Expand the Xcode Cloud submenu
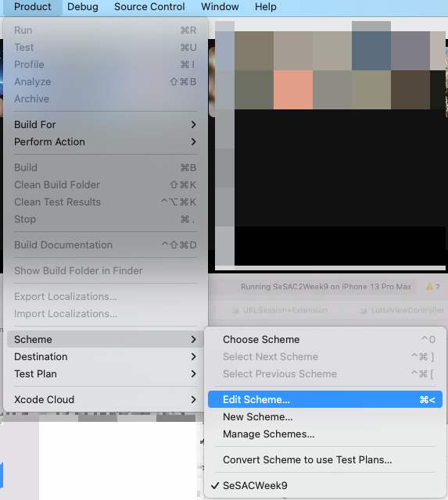This screenshot has width=448, height=500. (106, 400)
